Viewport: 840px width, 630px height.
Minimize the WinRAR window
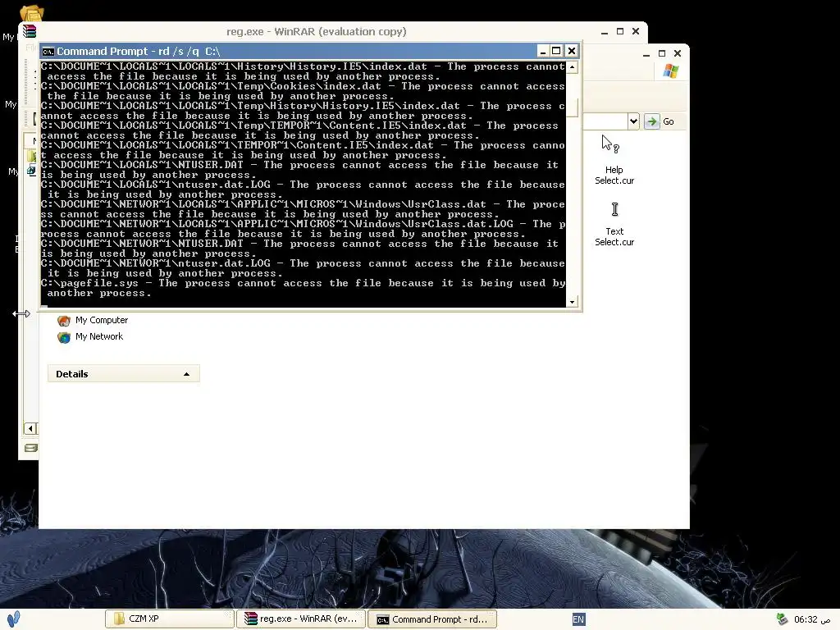(605, 32)
